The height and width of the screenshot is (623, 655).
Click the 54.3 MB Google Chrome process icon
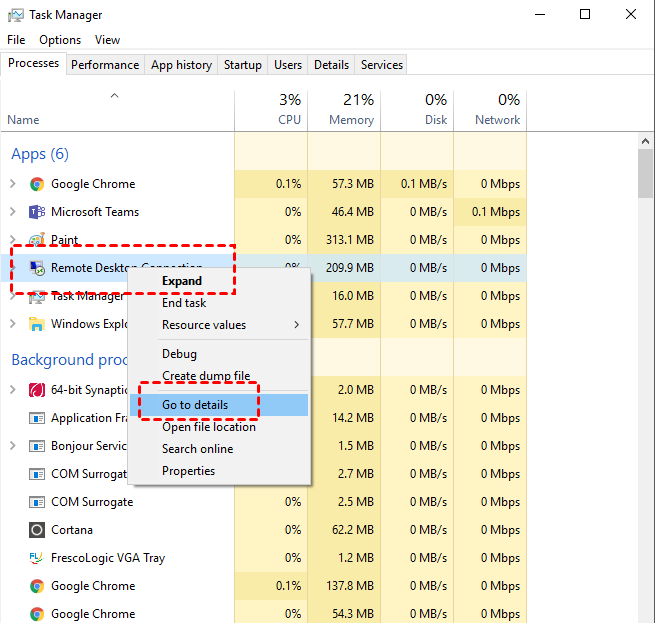pyautogui.click(x=37, y=614)
